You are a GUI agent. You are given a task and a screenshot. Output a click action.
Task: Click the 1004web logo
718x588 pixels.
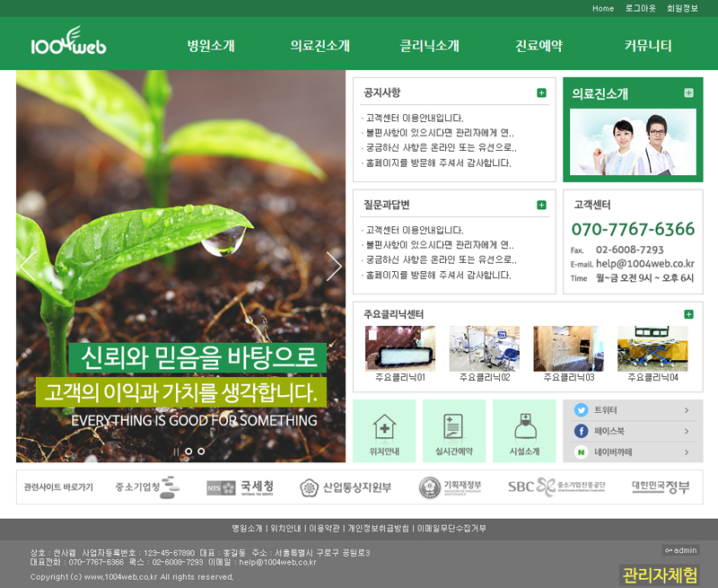coord(68,45)
